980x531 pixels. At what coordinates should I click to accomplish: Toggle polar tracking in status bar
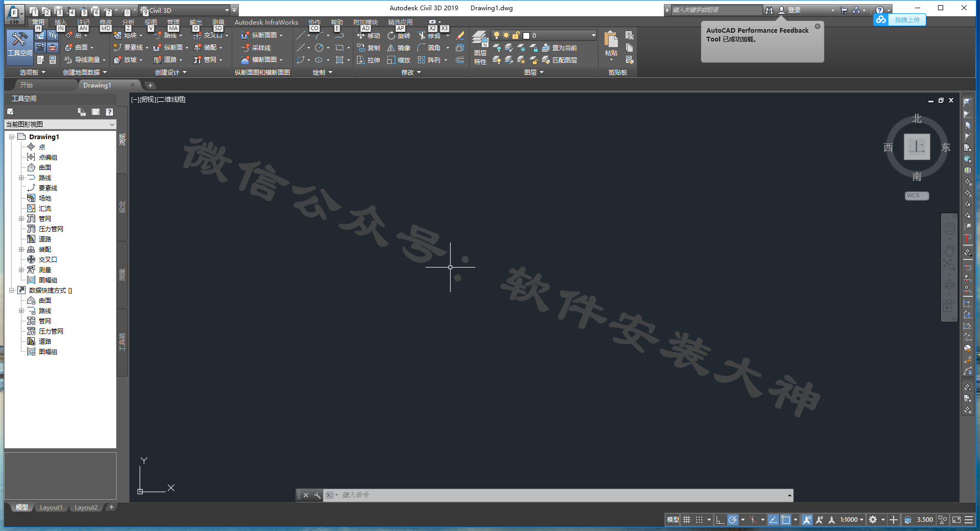733,520
